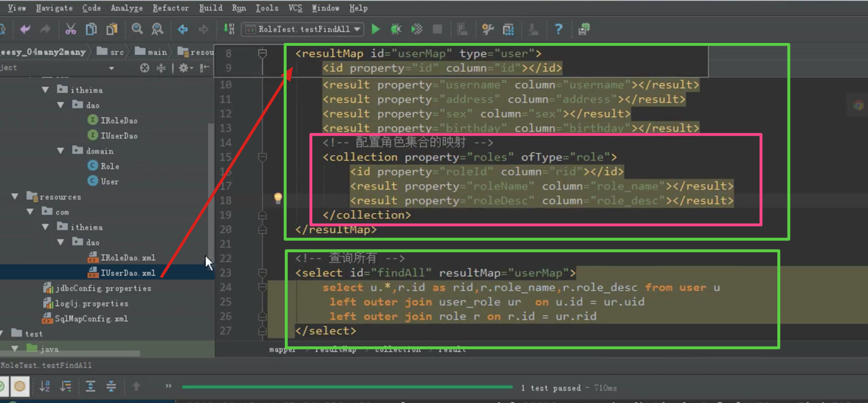
Task: Toggle sort alphabetically in test runner
Action: [45, 386]
